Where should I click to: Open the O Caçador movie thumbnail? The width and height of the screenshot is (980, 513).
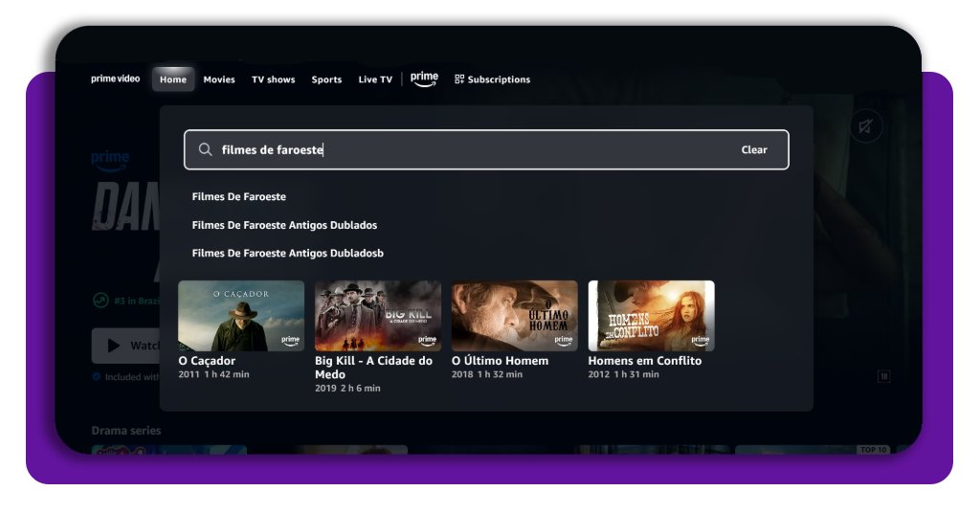pos(241,316)
